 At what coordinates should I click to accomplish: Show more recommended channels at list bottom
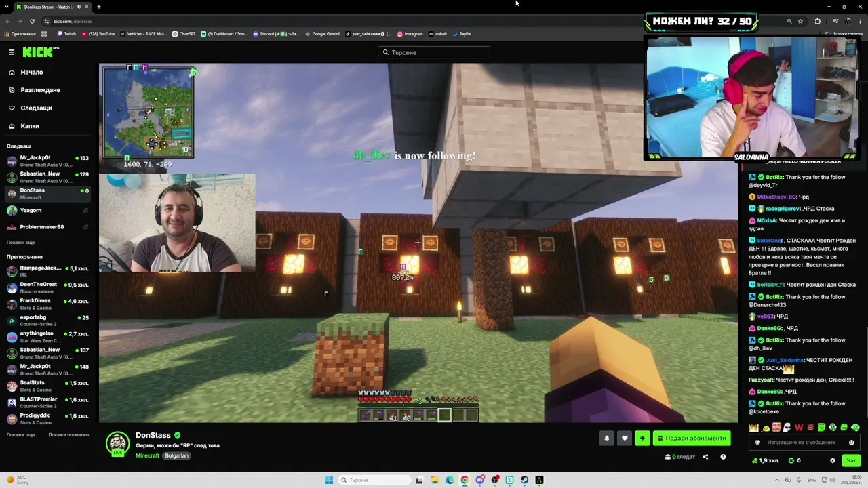(x=20, y=434)
